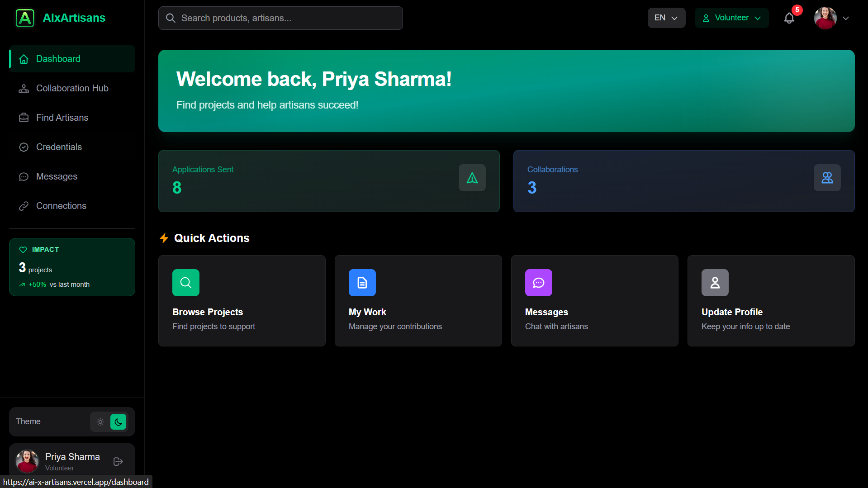Click the 'vs last month' label
This screenshot has height=488, width=868.
(x=70, y=285)
